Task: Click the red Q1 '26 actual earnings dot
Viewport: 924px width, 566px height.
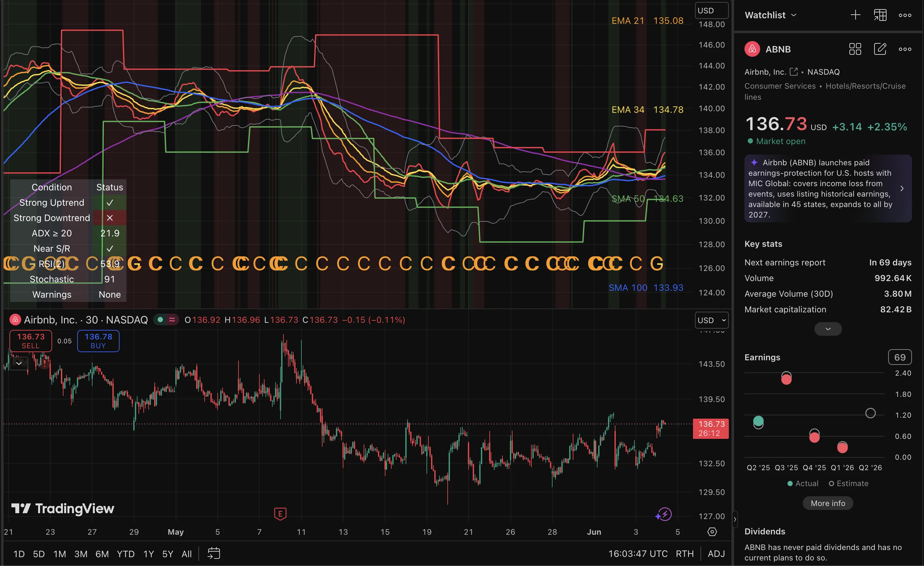Action: (x=842, y=447)
